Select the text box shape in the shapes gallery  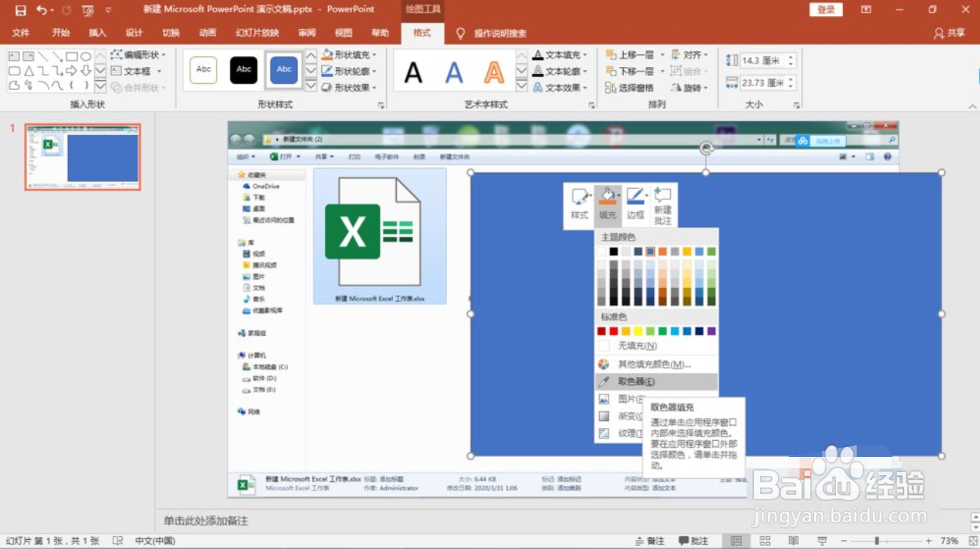(14, 56)
